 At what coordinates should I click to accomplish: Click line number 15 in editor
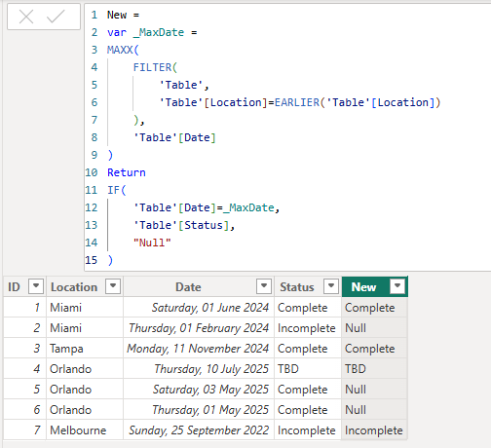[x=92, y=260]
